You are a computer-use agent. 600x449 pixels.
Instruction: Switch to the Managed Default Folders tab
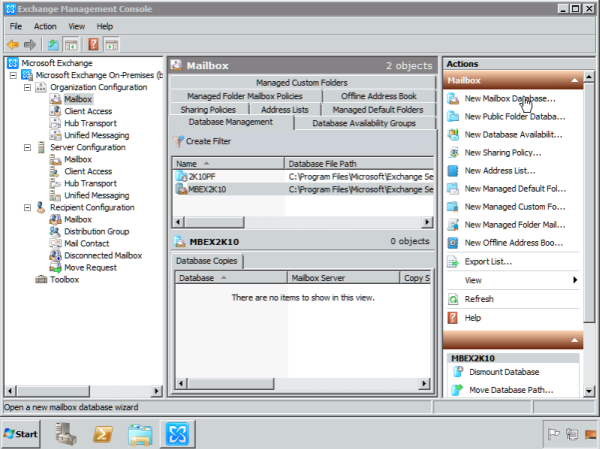coord(378,110)
